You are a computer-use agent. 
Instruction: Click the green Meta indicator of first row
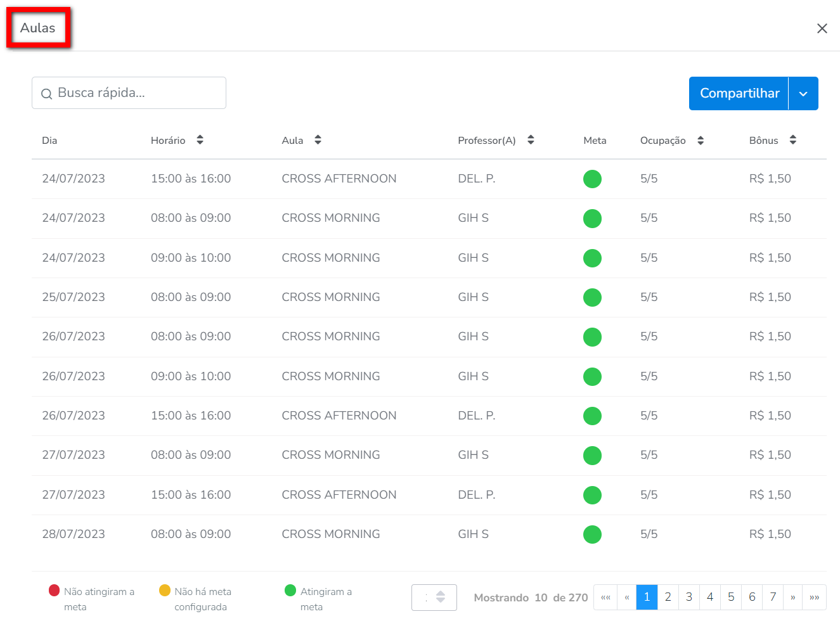(592, 179)
